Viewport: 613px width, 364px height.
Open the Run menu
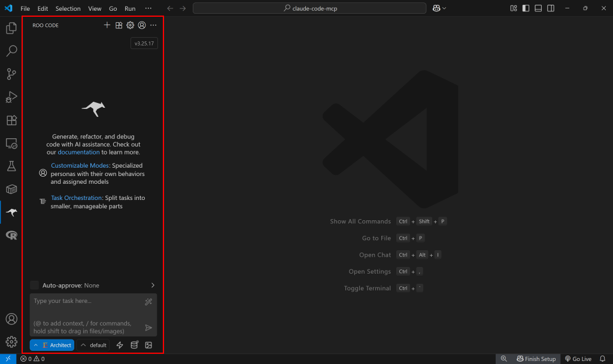(130, 8)
